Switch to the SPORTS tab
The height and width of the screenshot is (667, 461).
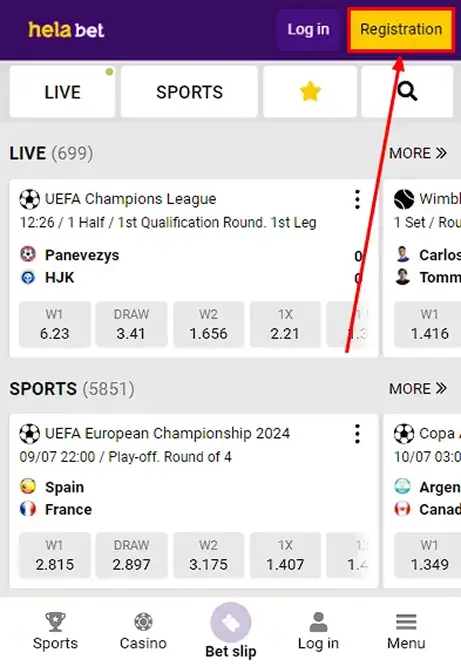(189, 91)
